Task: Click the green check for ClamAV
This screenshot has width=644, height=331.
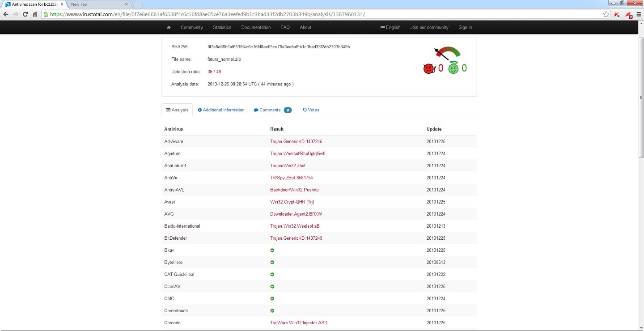Action: point(272,286)
